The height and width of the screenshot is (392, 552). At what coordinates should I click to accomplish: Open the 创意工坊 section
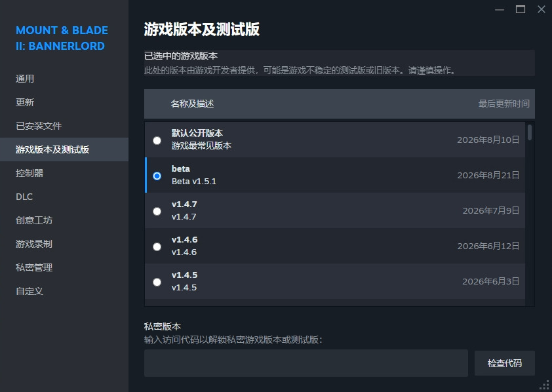click(34, 220)
